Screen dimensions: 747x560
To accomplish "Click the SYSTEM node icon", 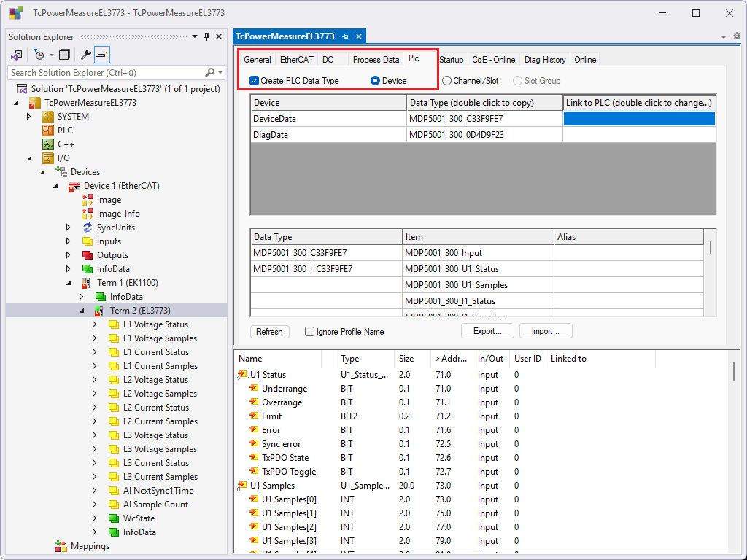I will tap(48, 117).
